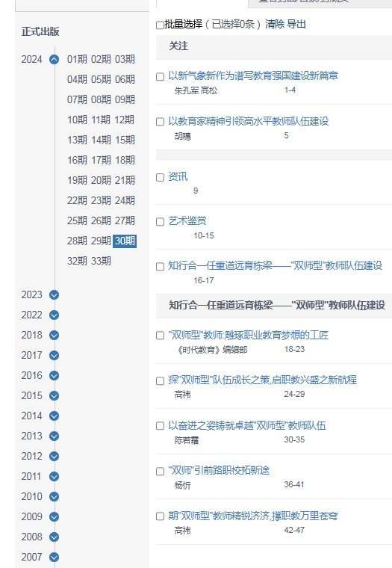Expand 2007 with its chevron icon
392x568 pixels.
[x=54, y=557]
